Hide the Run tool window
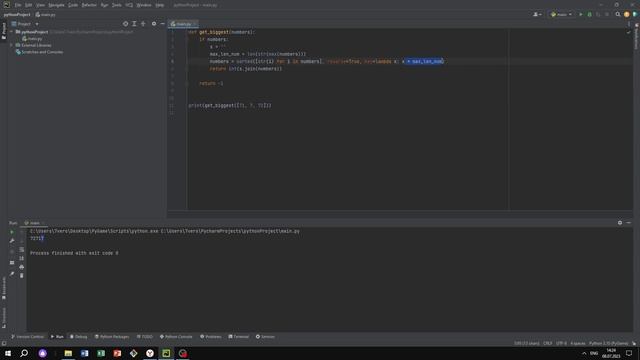 point(629,223)
